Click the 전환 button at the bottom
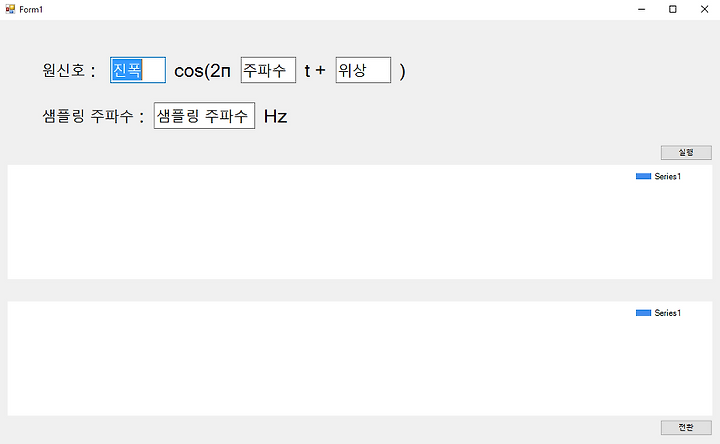720x444 pixels. (x=686, y=427)
